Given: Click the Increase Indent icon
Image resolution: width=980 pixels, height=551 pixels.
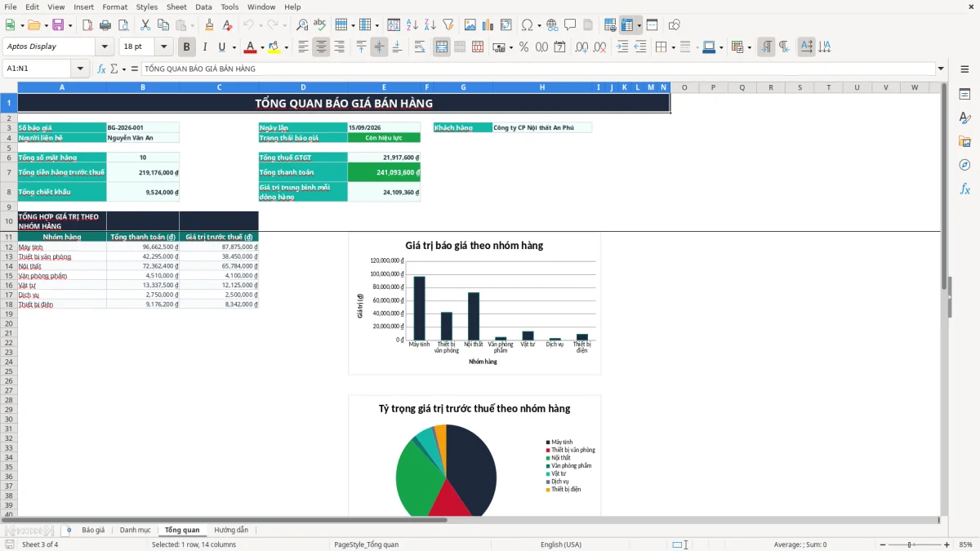Looking at the screenshot, I should click(622, 47).
